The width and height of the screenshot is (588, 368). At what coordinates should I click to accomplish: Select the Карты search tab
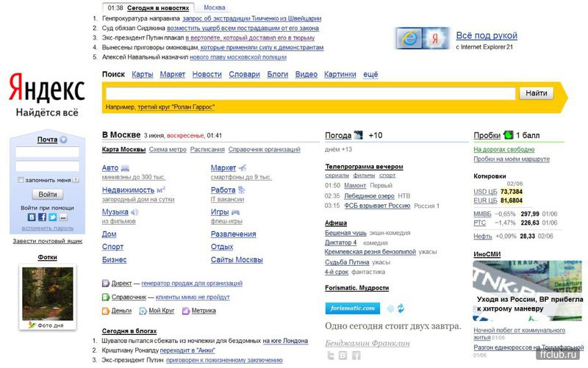pos(143,74)
